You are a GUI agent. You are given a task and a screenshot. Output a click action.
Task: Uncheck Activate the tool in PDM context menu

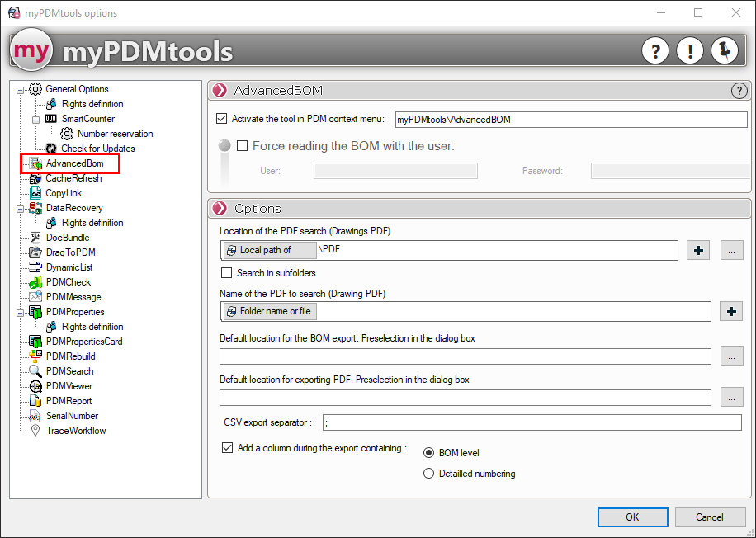[x=221, y=119]
